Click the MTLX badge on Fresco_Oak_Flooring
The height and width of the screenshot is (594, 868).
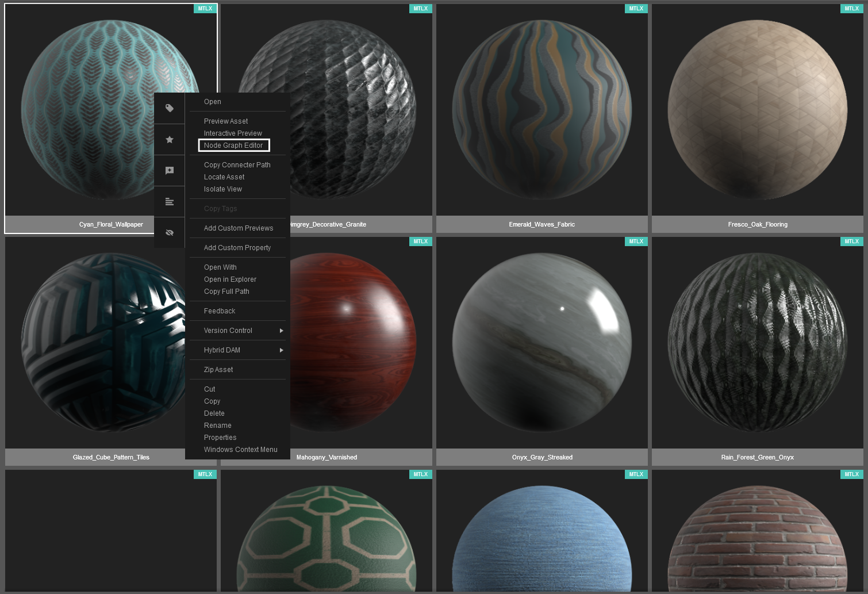[851, 9]
